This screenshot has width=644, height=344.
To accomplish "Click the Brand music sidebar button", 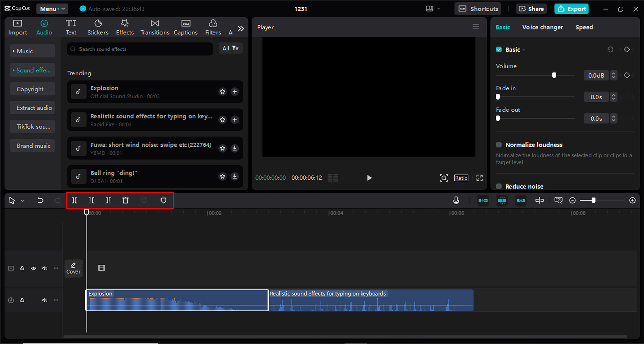I will pyautogui.click(x=32, y=146).
